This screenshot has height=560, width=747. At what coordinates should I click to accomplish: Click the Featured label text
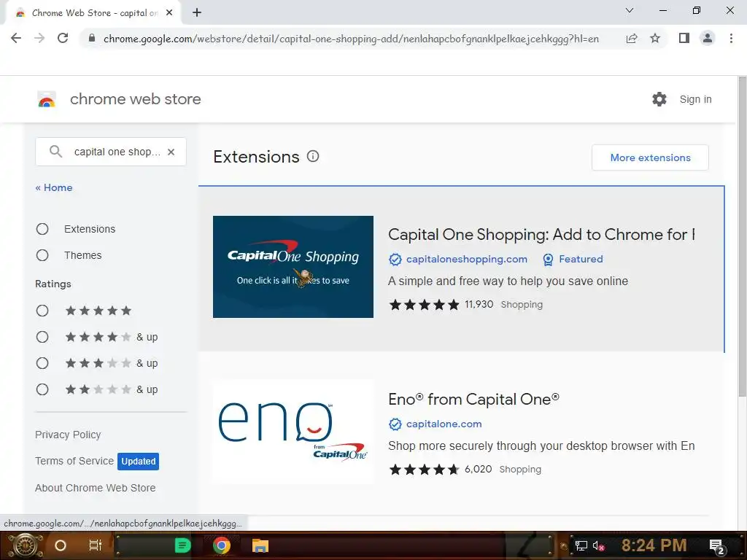581,259
